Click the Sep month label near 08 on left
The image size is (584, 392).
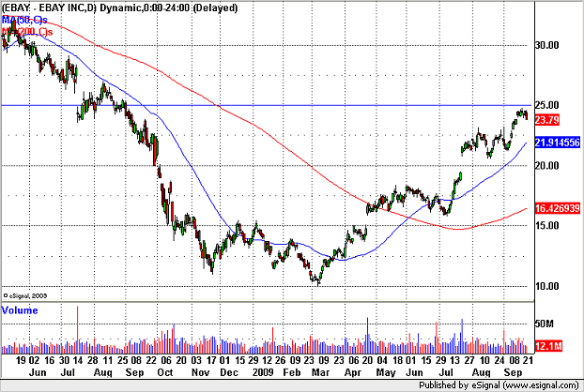134,372
